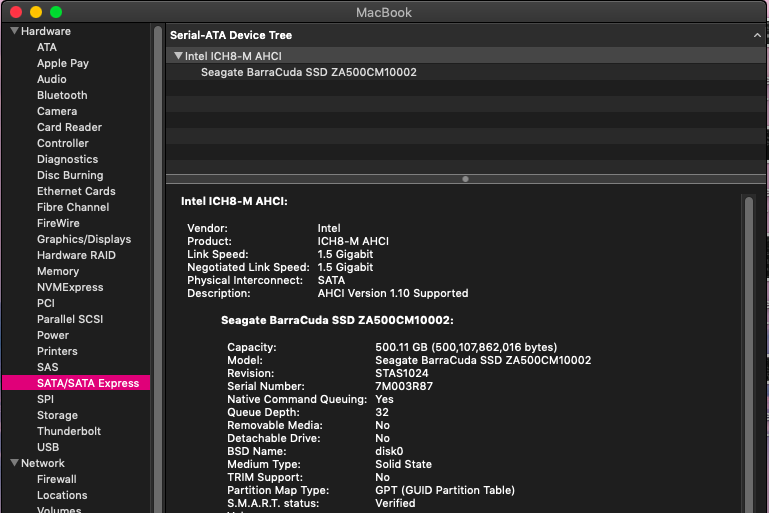The height and width of the screenshot is (513, 769).
Task: Open SAS section
Action: 48,367
